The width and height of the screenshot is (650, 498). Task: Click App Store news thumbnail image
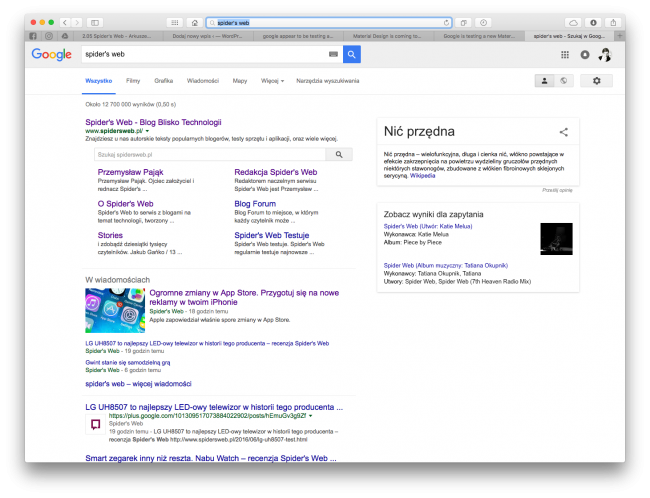(115, 311)
